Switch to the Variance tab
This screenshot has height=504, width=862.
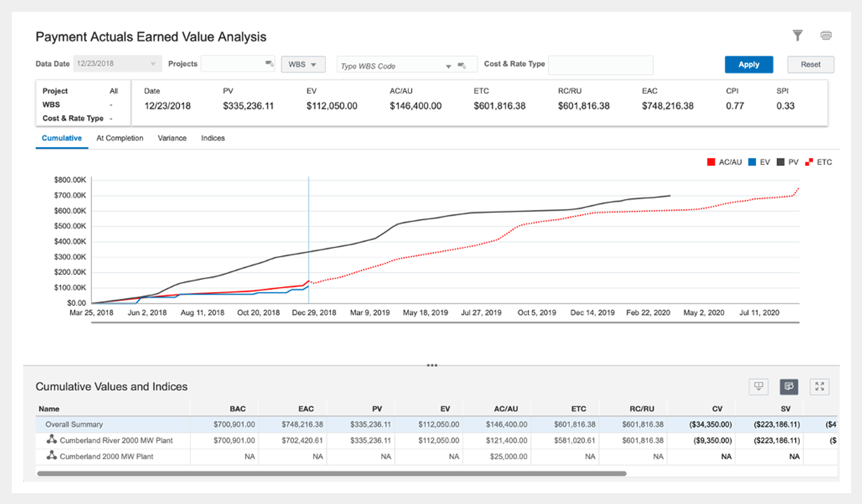(172, 138)
